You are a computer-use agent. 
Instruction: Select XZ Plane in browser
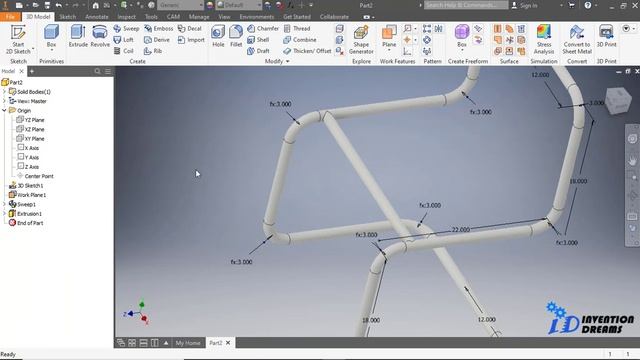30,129
